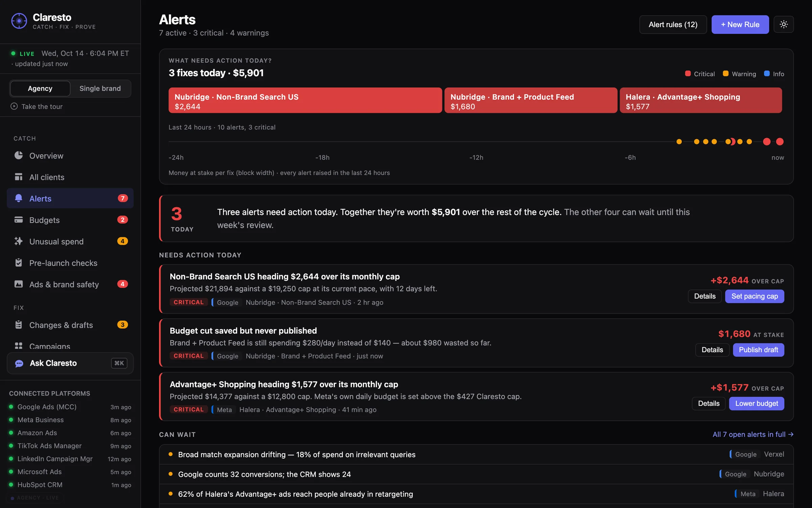Click the ⌘K shortcut badge
812x508 pixels.
tap(119, 363)
